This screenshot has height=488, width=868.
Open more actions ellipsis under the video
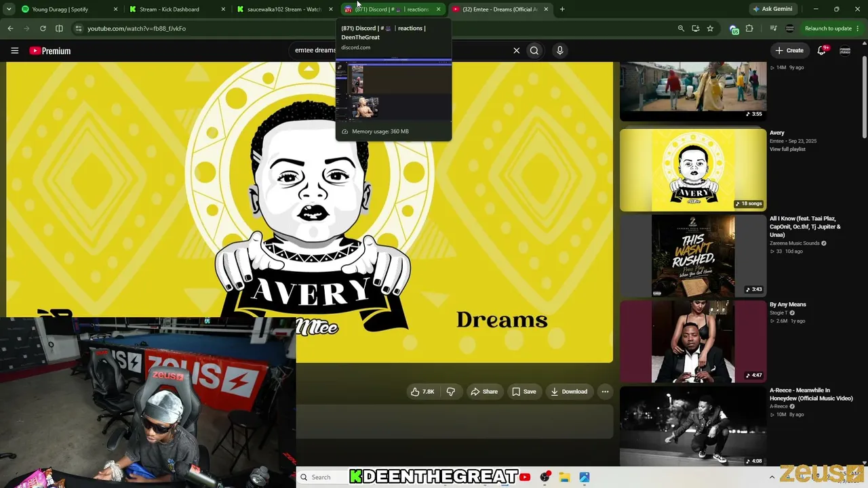click(605, 392)
